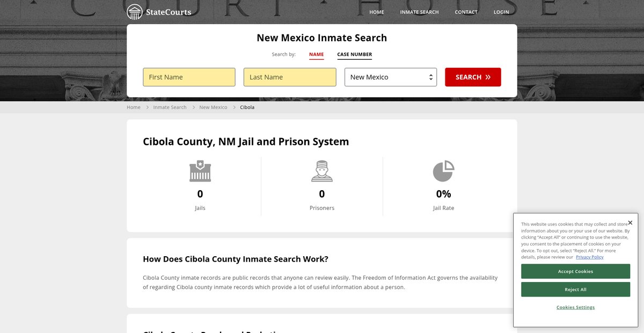Click the jail rate pie chart icon
Image resolution: width=644 pixels, height=333 pixels.
click(444, 171)
